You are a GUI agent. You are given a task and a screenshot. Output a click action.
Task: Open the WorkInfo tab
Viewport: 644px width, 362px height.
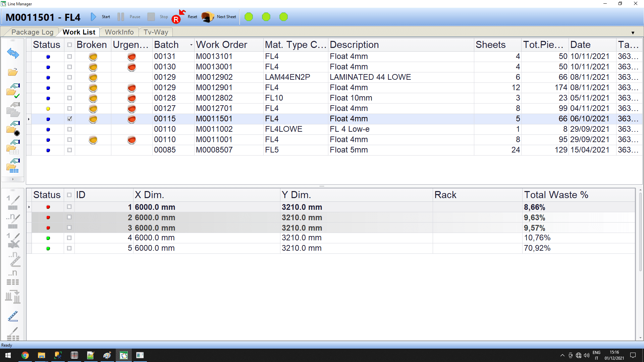pyautogui.click(x=119, y=32)
